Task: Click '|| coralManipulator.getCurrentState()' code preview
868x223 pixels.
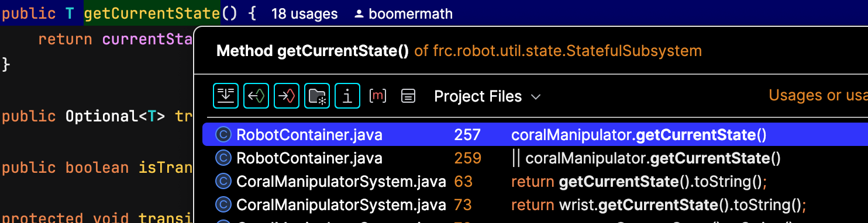Action: point(646,158)
